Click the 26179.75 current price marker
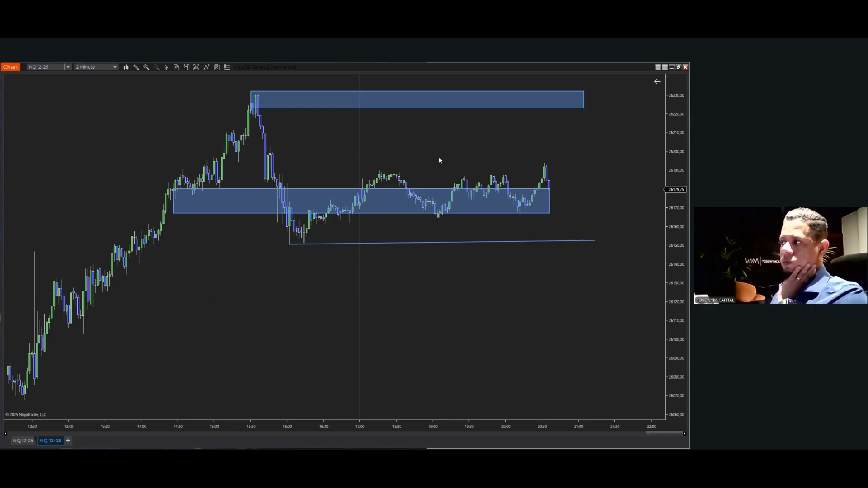 [676, 189]
